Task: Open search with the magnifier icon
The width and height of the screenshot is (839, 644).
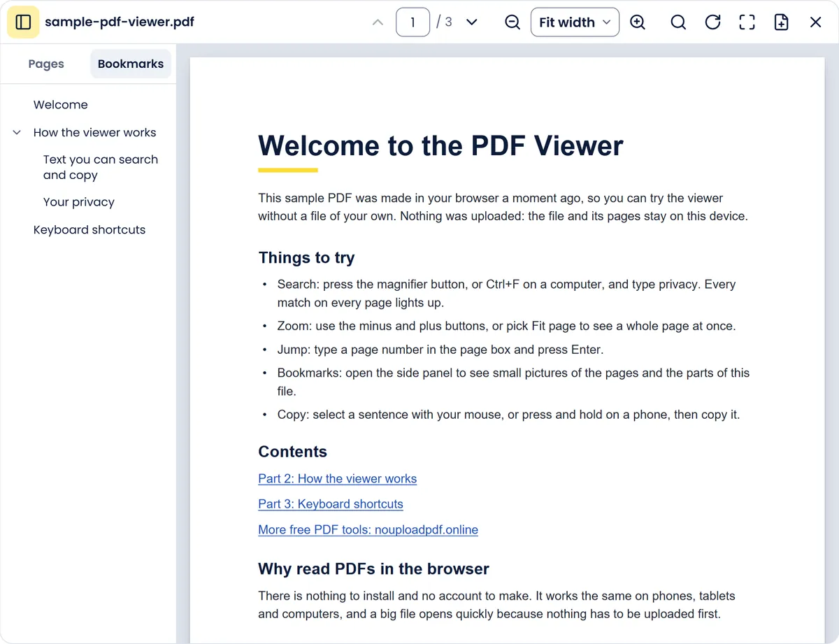Action: (678, 22)
